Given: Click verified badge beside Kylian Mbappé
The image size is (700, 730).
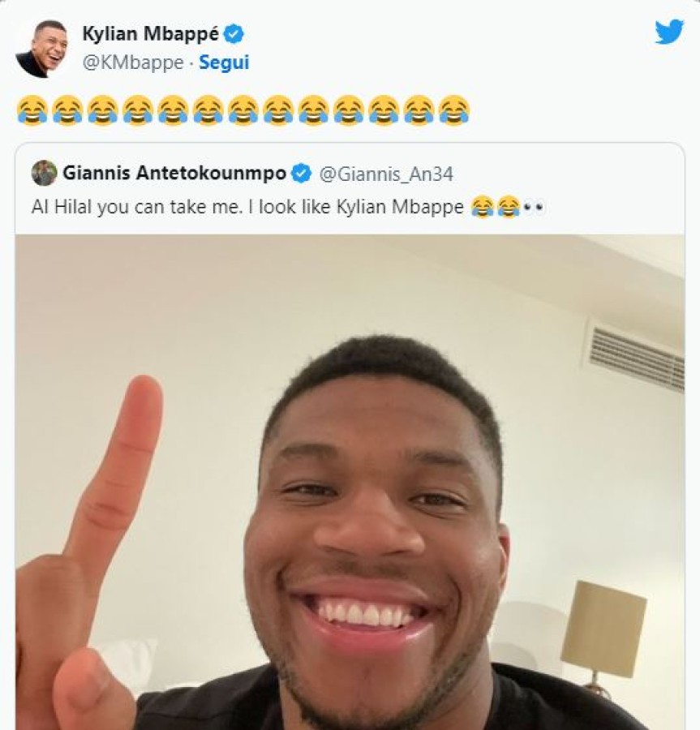Looking at the screenshot, I should click(234, 34).
